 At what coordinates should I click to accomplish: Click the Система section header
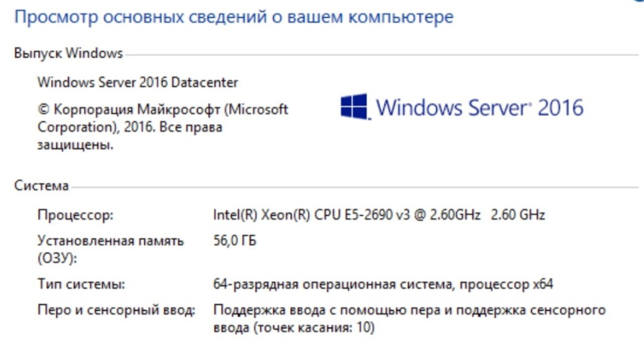pyautogui.click(x=41, y=186)
